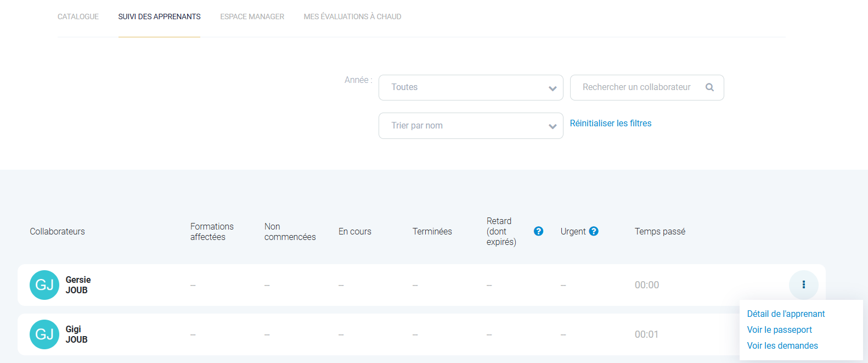Screen dimensions: 868x363
Task: Focus the Rechercher un collaborateur field
Action: 636,87
